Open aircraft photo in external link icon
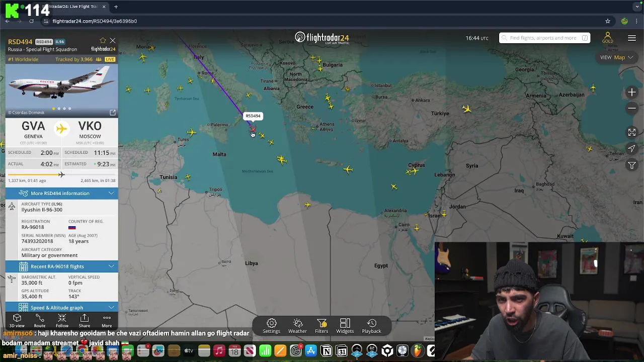Viewport: 644px width, 362px height. click(113, 113)
